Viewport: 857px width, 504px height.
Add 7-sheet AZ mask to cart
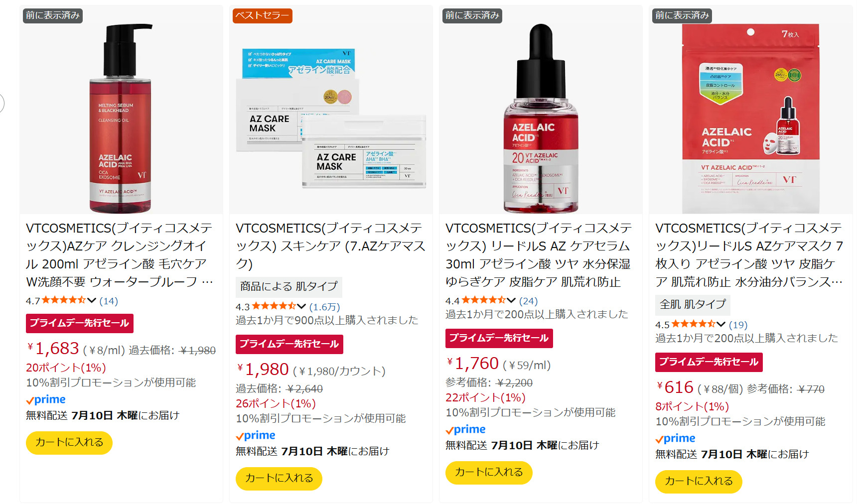pyautogui.click(x=699, y=481)
